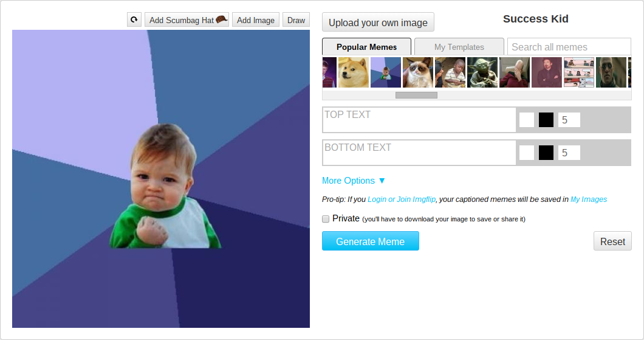Open the bottom text white font color swatch
644x340 pixels.
[527, 153]
